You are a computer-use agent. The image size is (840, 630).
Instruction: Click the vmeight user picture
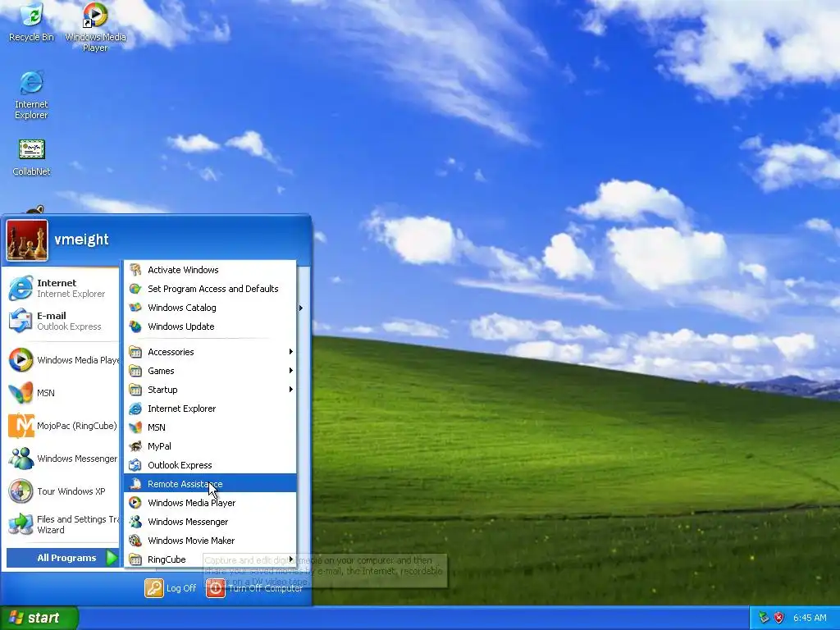pyautogui.click(x=27, y=240)
